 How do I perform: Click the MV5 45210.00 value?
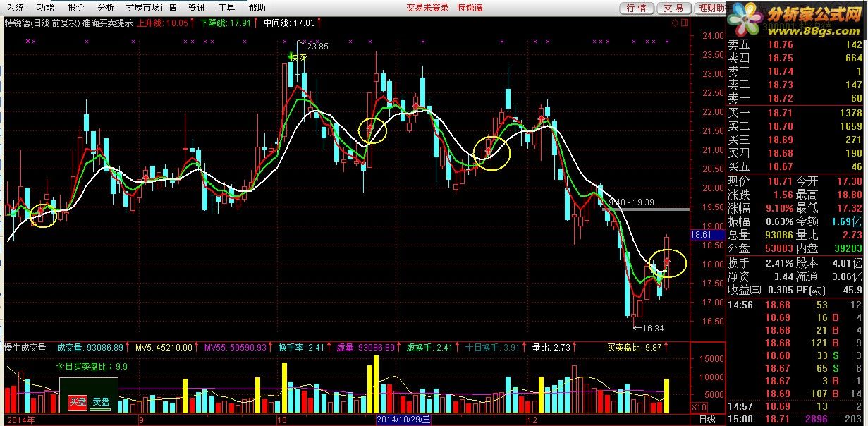pos(166,347)
